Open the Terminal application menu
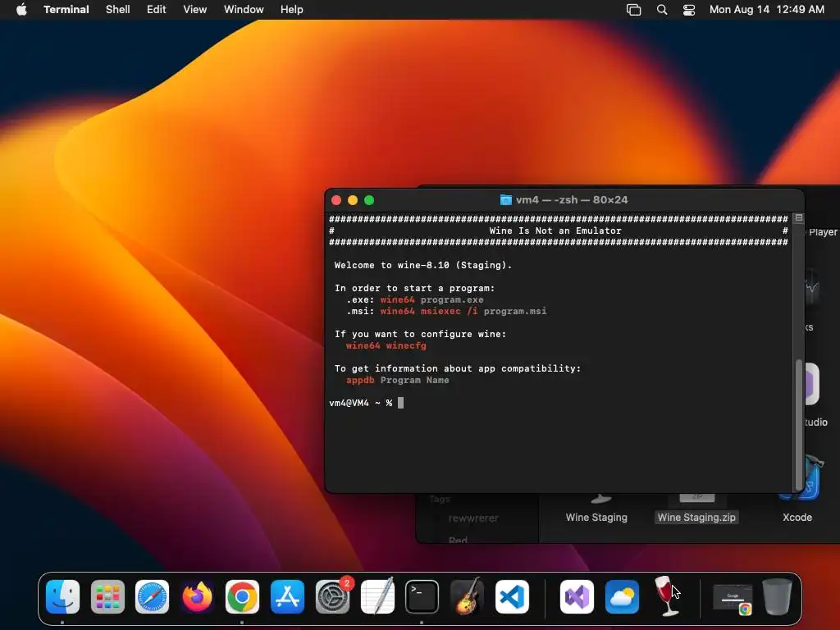840x630 pixels. coord(66,9)
